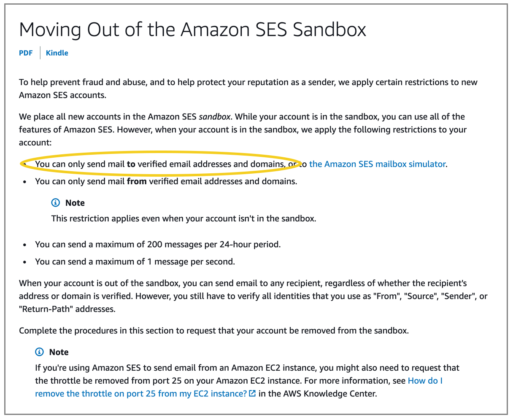Click the second Note heading above the EC2 text
The width and height of the screenshot is (513, 420).
(x=59, y=352)
